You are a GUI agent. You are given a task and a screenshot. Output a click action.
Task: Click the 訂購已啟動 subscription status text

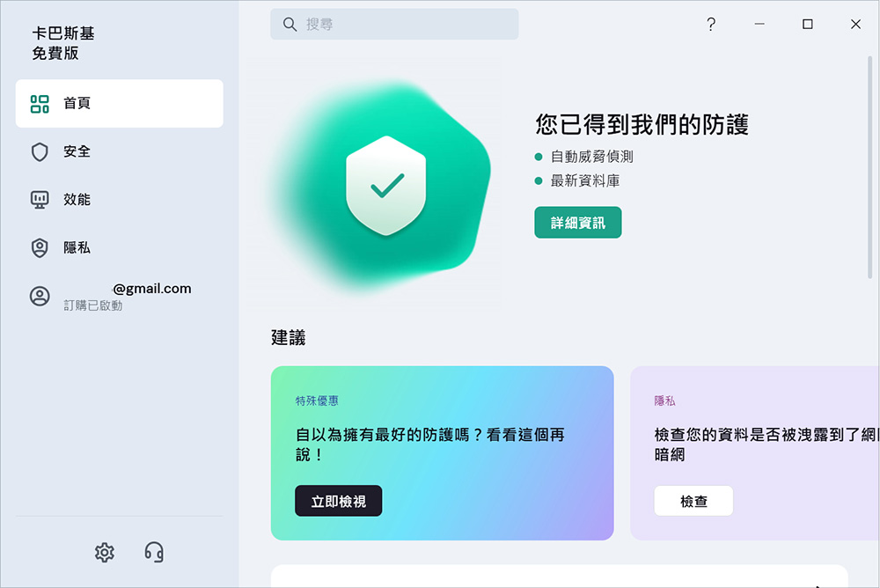pos(92,305)
